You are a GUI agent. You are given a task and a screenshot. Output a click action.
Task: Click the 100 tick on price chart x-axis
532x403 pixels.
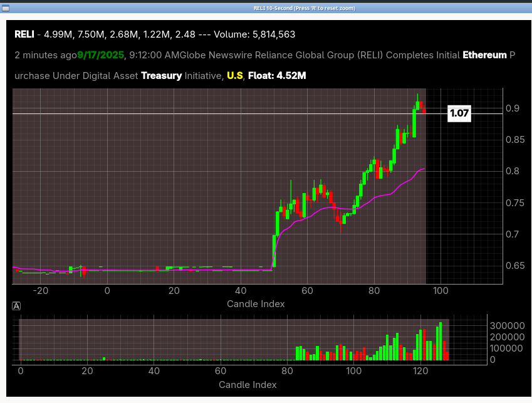coord(441,291)
